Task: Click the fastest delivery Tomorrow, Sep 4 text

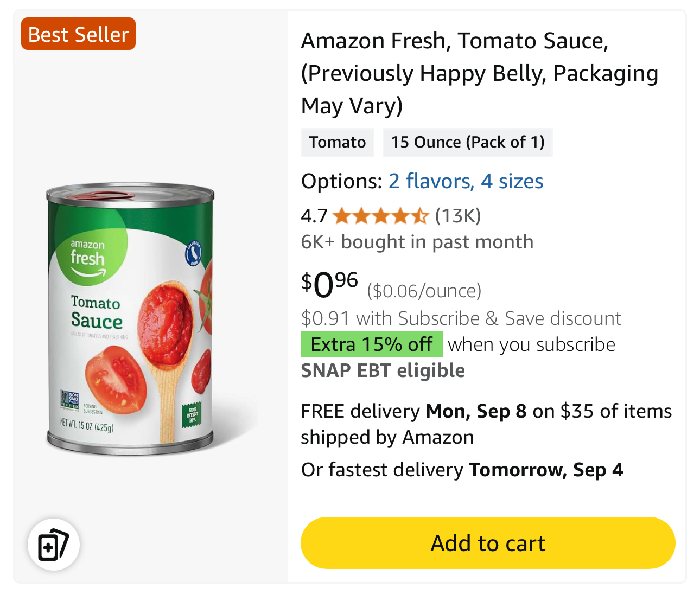Action: [x=462, y=470]
